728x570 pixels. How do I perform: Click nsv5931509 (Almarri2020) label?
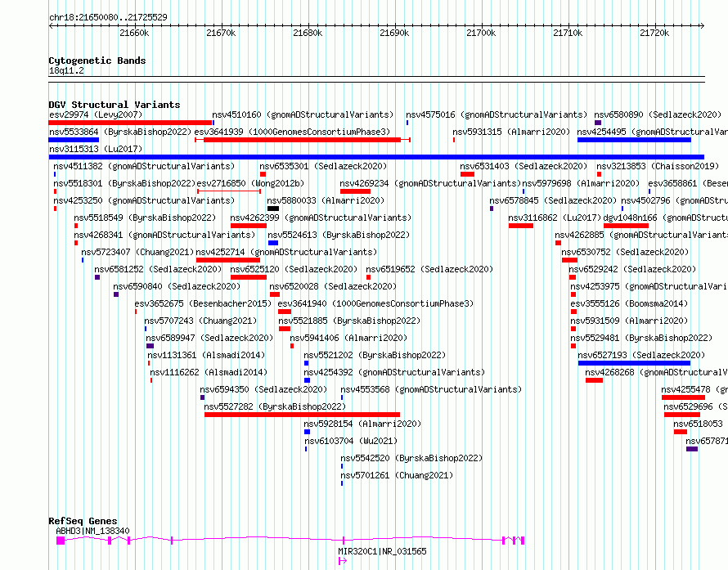[x=629, y=321]
